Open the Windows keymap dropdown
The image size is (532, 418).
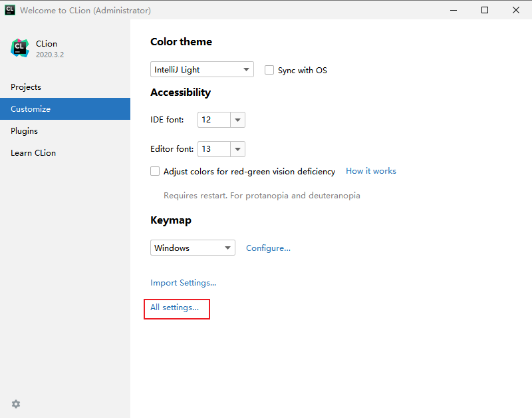pyautogui.click(x=193, y=248)
